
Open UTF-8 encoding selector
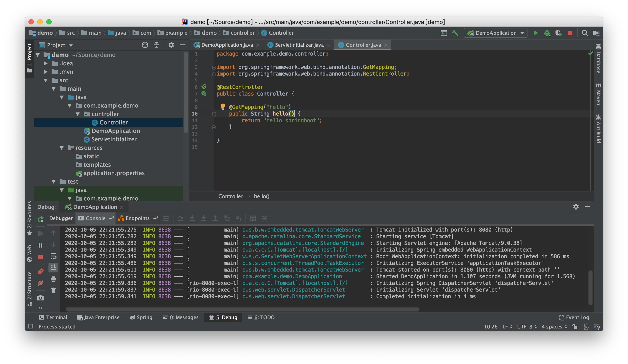(527, 326)
